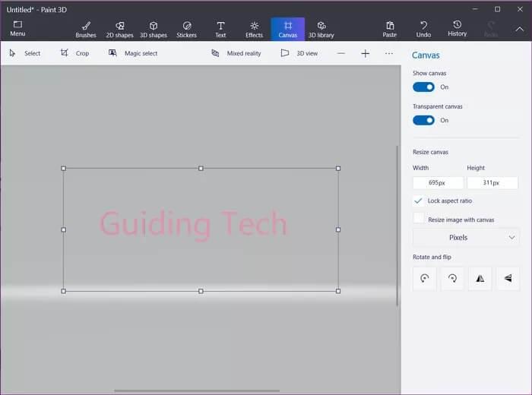Click the left-middle canvas resize handle
The image size is (532, 395).
pyautogui.click(x=63, y=229)
